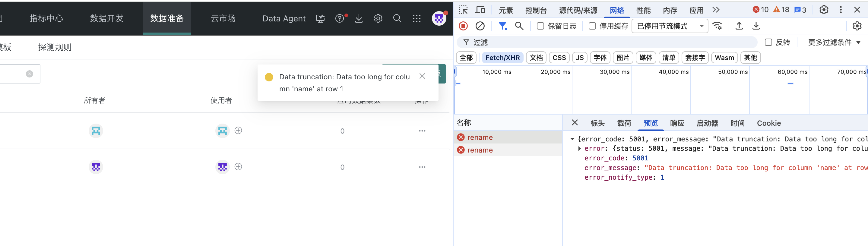Check the 反转 filter checkbox

pos(768,42)
